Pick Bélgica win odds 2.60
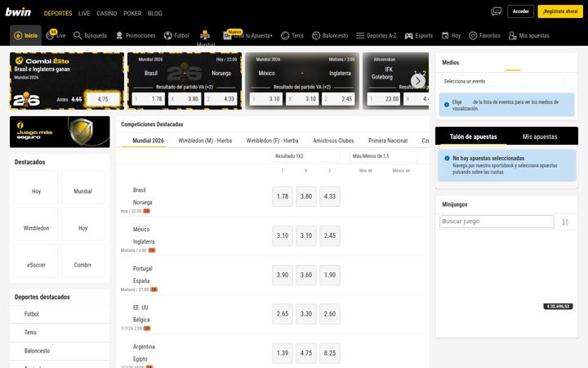This screenshot has width=588, height=368. 330,314
